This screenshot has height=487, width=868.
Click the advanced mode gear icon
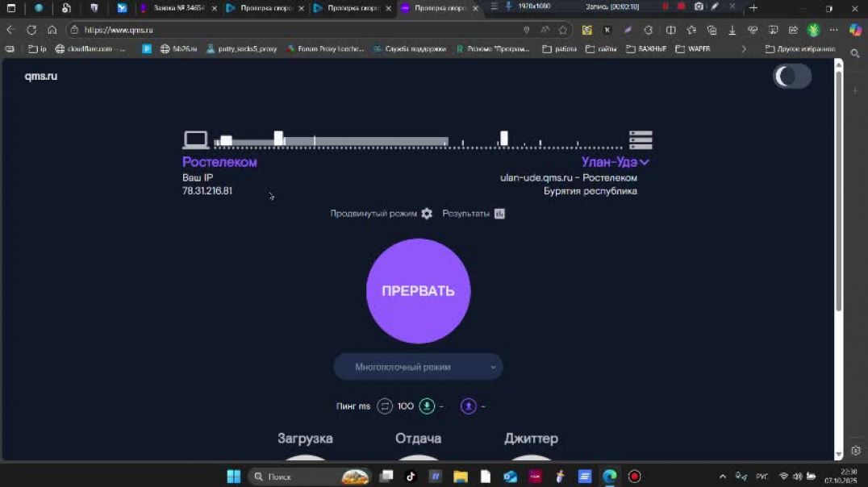427,214
